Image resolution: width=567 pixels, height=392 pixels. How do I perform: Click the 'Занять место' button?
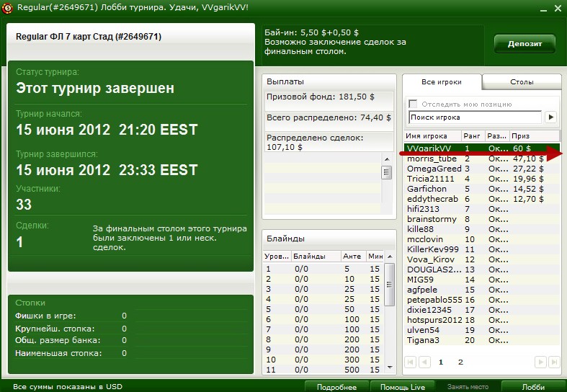coord(468,386)
